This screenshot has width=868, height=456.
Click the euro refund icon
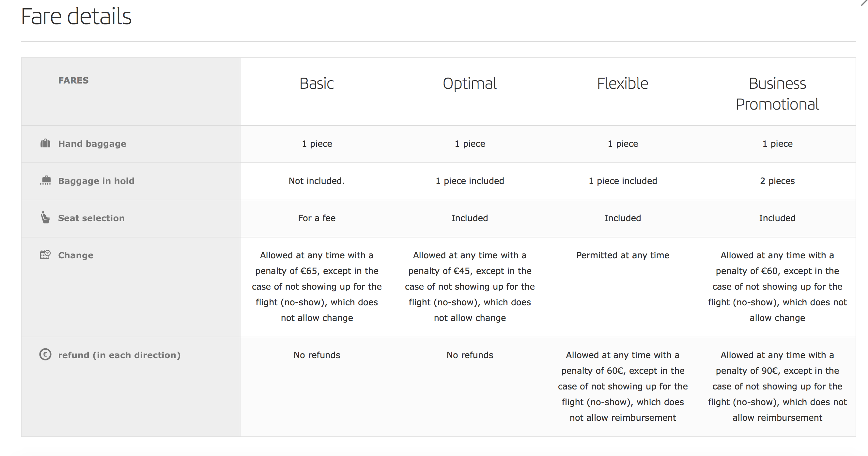pos(45,354)
